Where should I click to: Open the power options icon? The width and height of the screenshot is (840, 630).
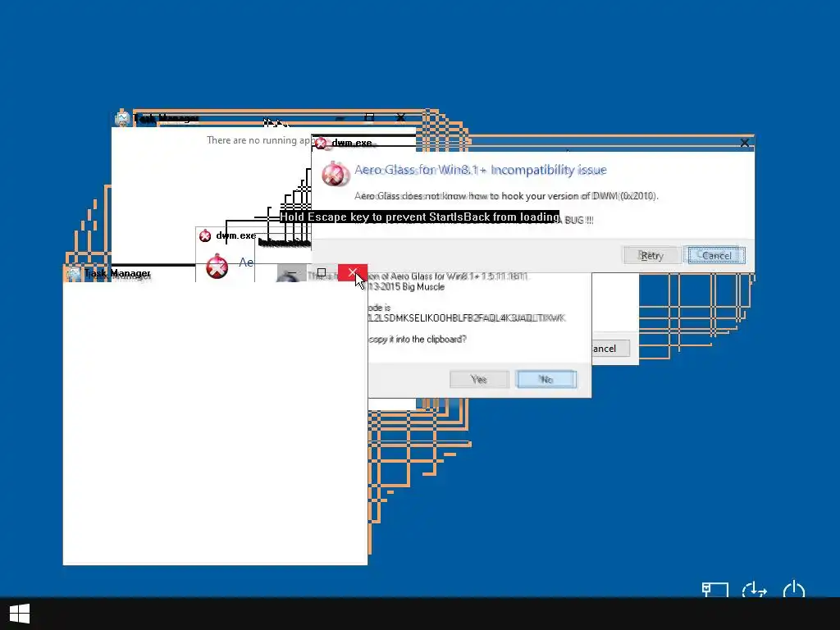793,591
